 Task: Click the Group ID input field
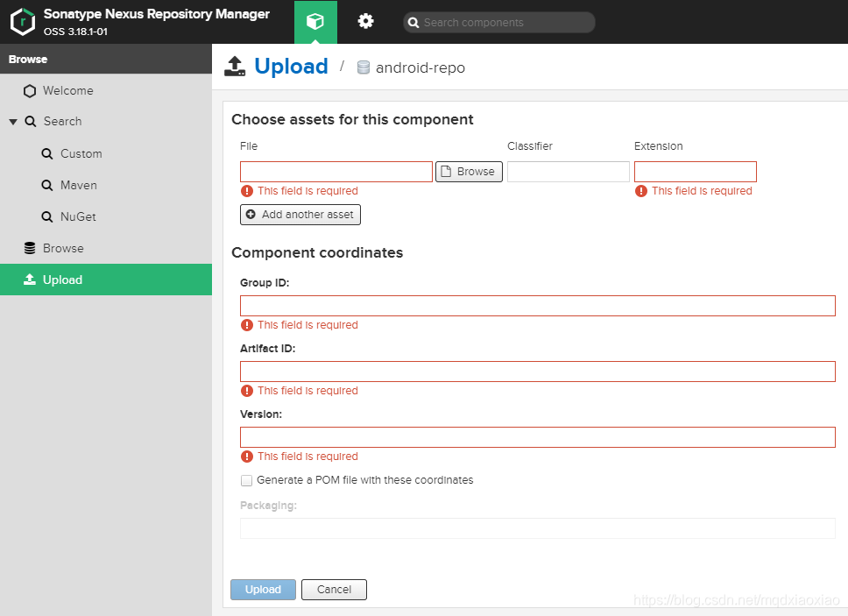pyautogui.click(x=538, y=306)
